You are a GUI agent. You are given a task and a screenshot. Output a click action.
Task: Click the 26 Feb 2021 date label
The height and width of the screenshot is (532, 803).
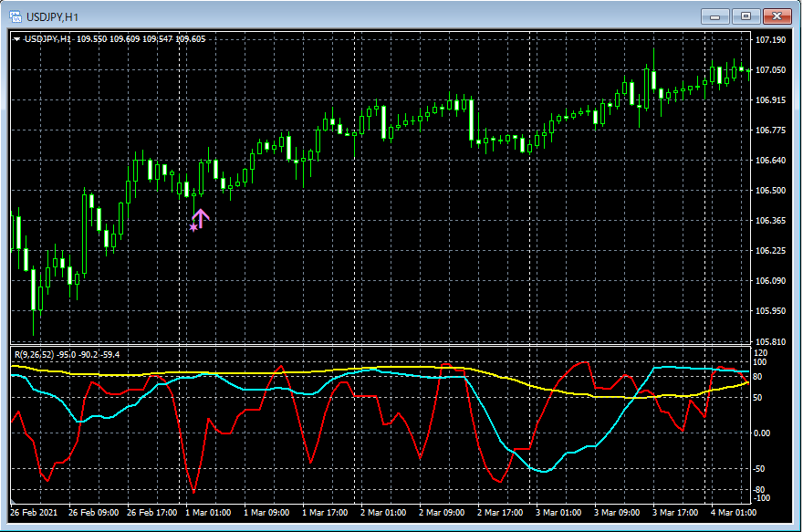coord(34,512)
